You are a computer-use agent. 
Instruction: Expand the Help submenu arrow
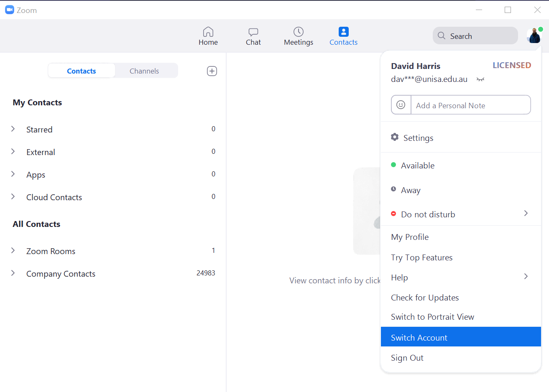coord(526,277)
